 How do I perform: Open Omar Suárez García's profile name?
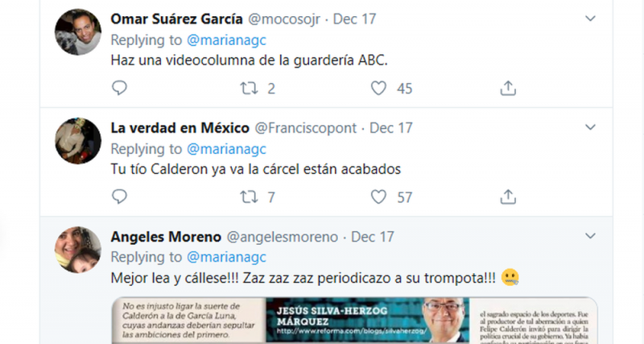coord(176,19)
